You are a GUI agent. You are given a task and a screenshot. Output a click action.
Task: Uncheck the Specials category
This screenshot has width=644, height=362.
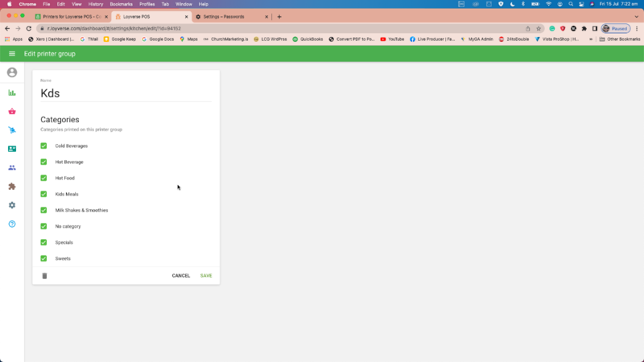coord(43,242)
